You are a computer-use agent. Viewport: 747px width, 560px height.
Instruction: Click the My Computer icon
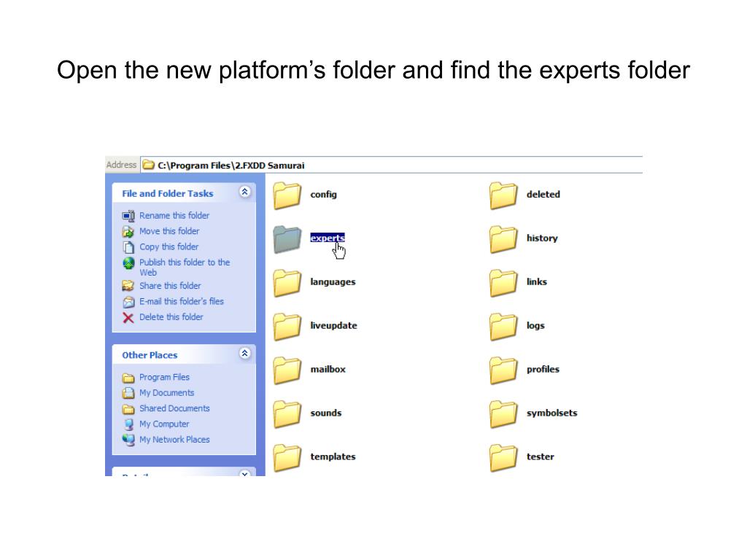point(128,424)
